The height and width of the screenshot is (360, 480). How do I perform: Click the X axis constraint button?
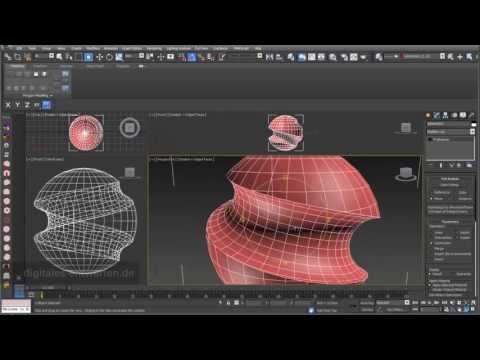[8, 105]
